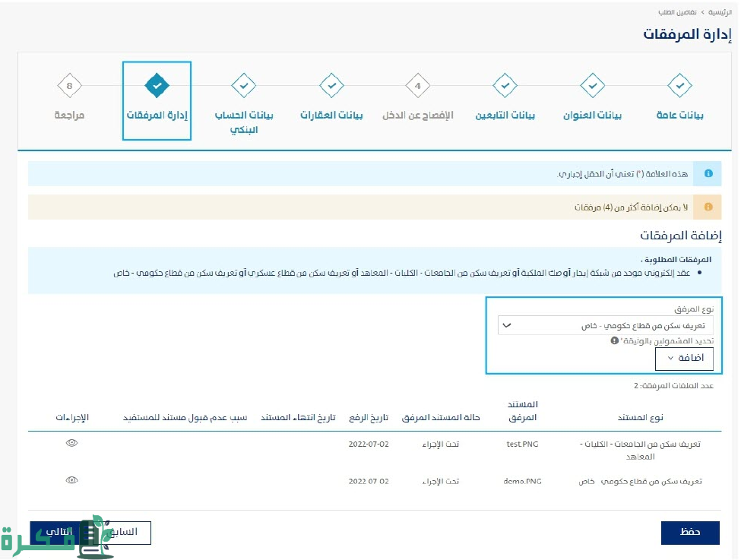Image resolution: width=741 pixels, height=560 pixels.
Task: Click the حالة المستند المرفق column header
Action: 441,417
